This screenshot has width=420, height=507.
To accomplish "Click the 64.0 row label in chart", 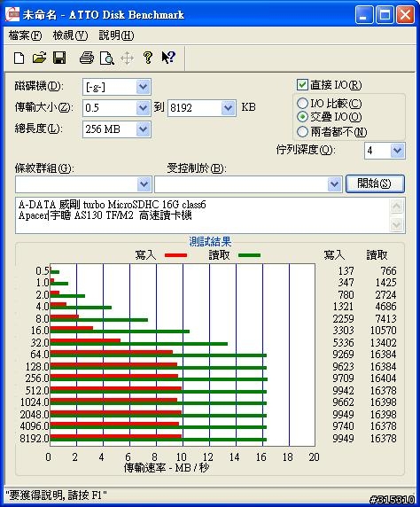I will click(40, 355).
